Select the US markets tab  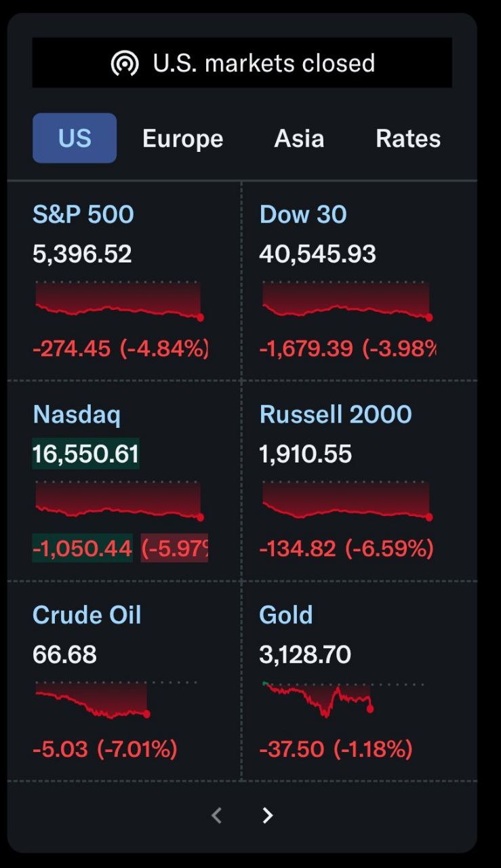75,138
